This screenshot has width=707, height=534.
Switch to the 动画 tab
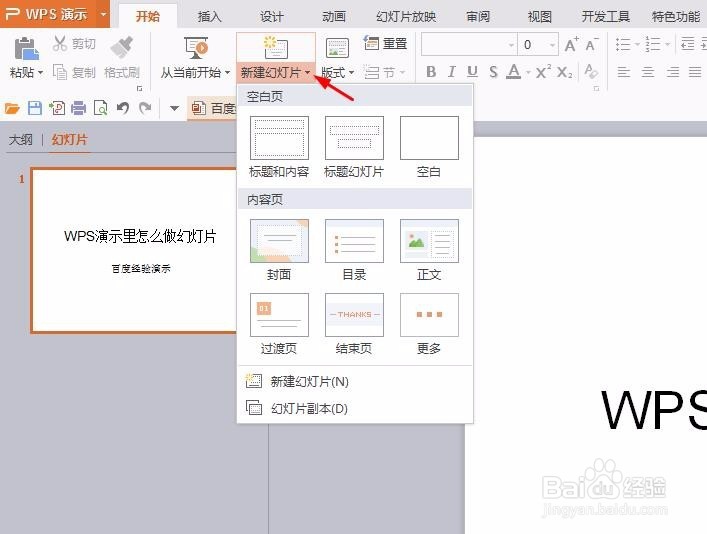tap(334, 17)
